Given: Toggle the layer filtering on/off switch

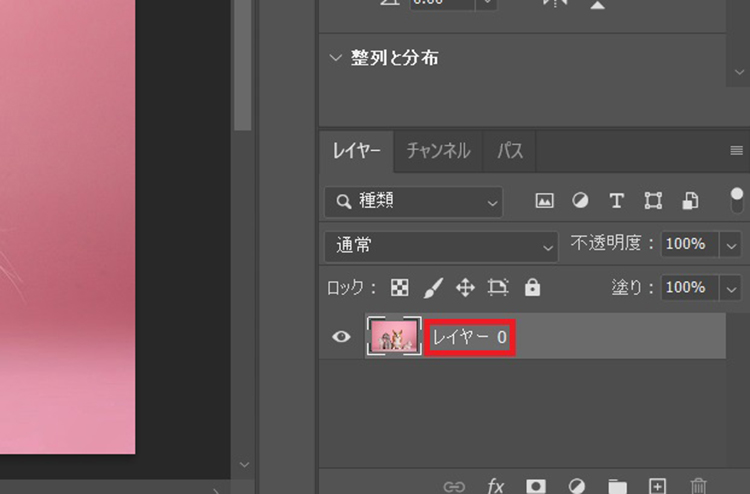Looking at the screenshot, I should click(x=737, y=200).
